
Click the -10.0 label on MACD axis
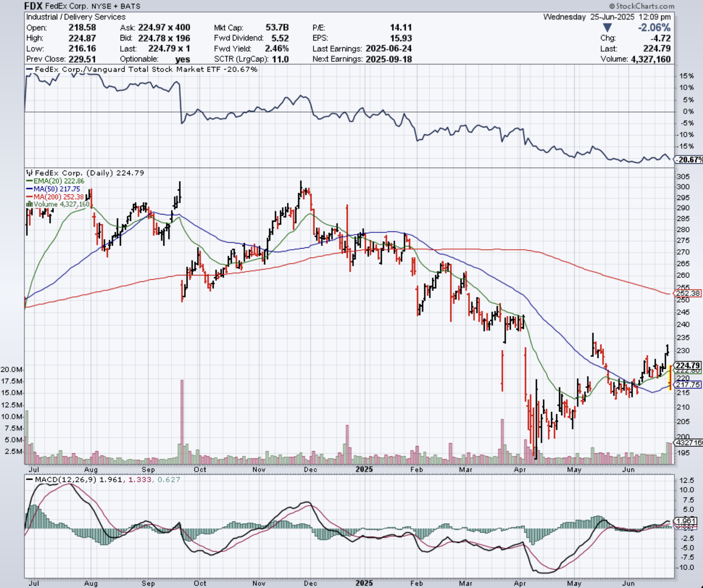pyautogui.click(x=685, y=567)
